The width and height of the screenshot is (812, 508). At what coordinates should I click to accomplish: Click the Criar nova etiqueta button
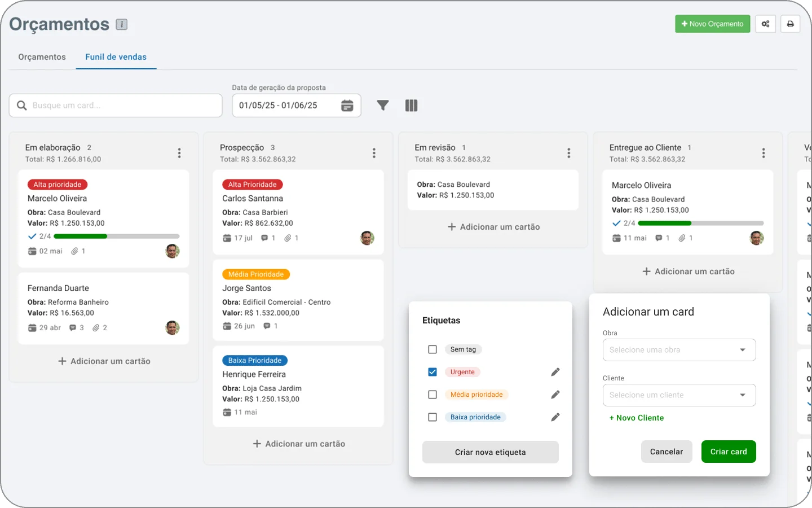pos(491,452)
